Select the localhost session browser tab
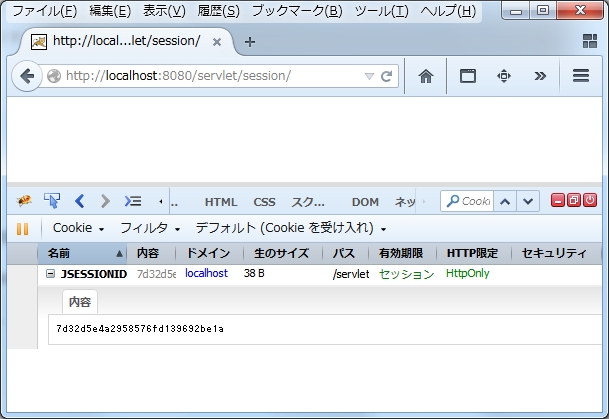The width and height of the screenshot is (609, 419). tap(126, 41)
